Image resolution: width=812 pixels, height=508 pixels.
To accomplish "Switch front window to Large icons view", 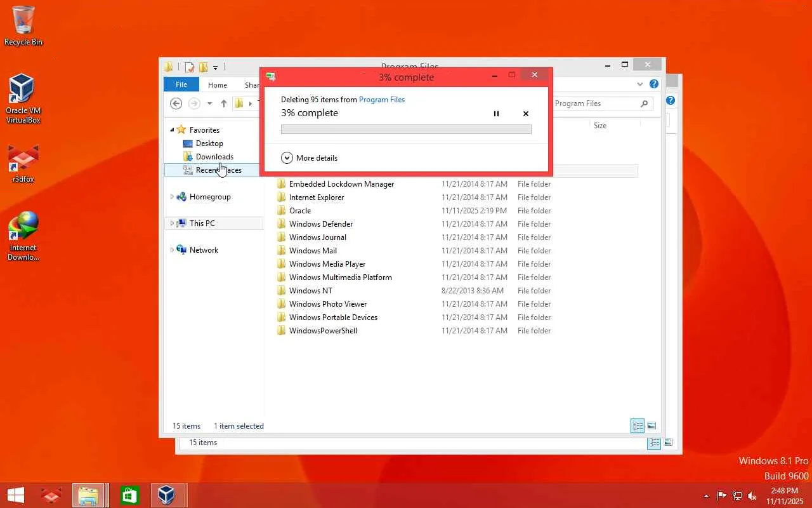I will point(652,426).
